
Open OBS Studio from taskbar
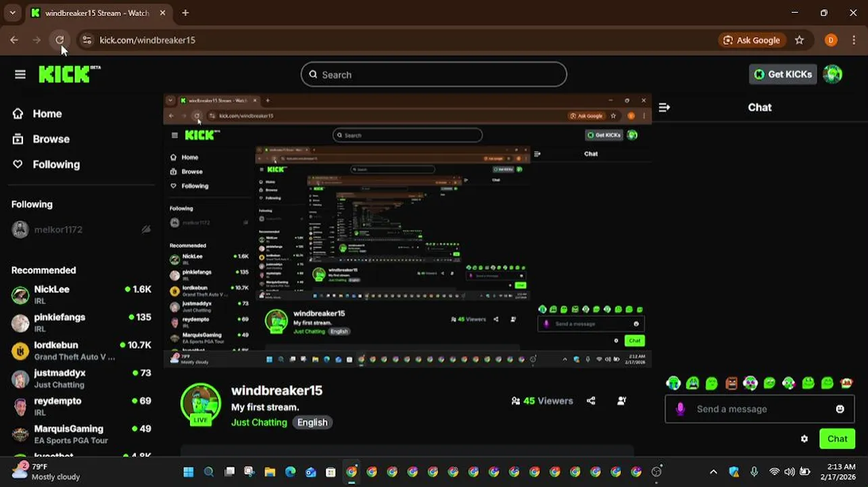(x=656, y=472)
